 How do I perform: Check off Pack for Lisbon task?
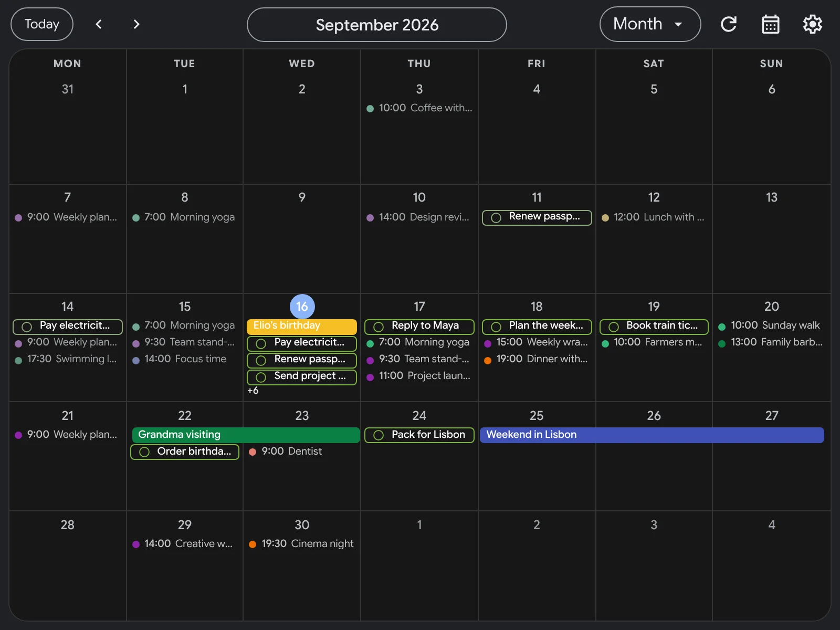(379, 435)
